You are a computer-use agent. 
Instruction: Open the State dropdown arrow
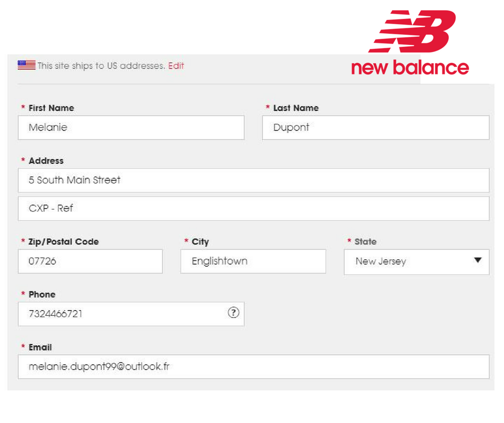478,260
